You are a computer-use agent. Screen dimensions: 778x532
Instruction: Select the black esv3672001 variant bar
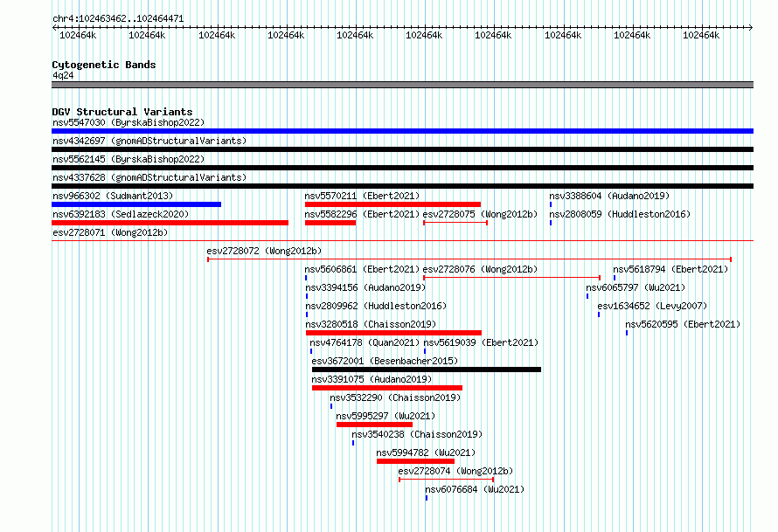click(427, 370)
